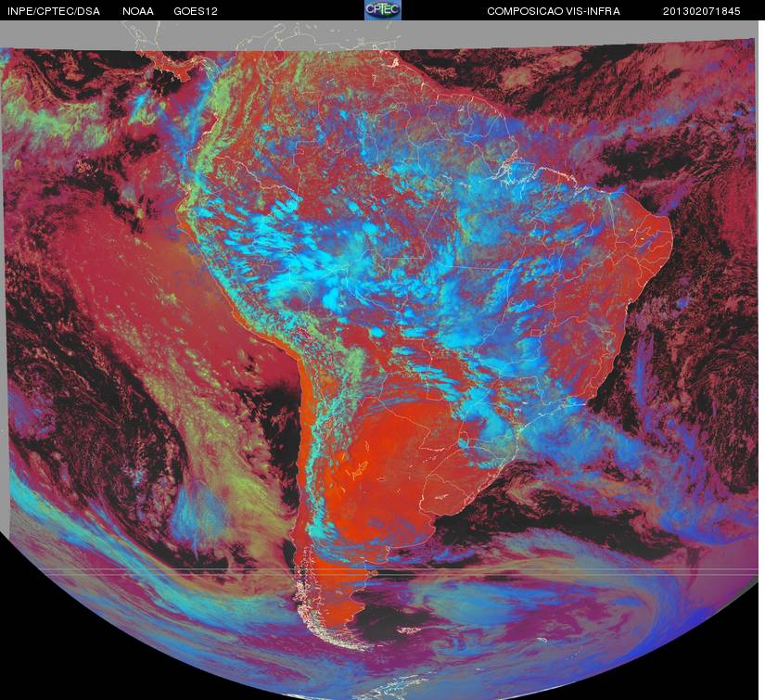Click the GOES12 satellite label
Screen dimensions: 765x700
click(x=196, y=11)
